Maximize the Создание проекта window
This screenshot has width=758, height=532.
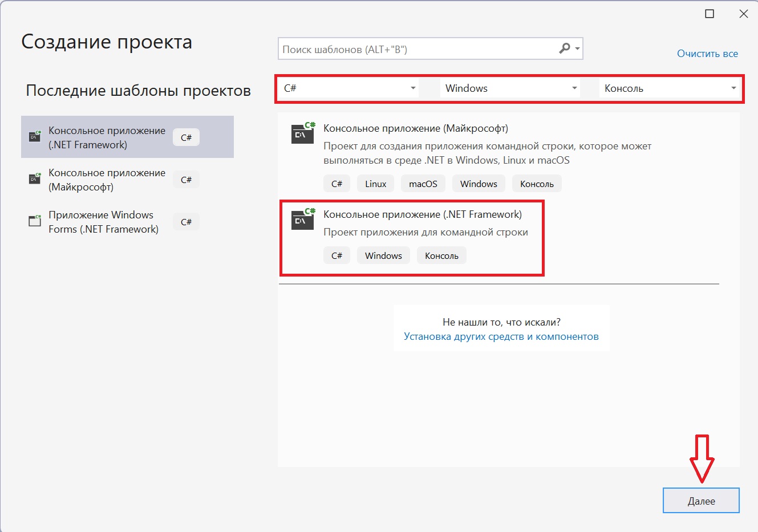pos(710,14)
